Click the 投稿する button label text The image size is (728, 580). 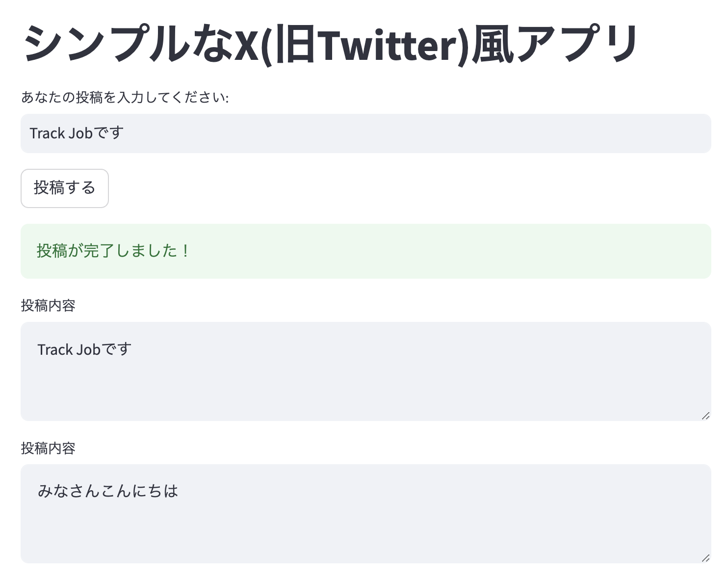click(64, 188)
